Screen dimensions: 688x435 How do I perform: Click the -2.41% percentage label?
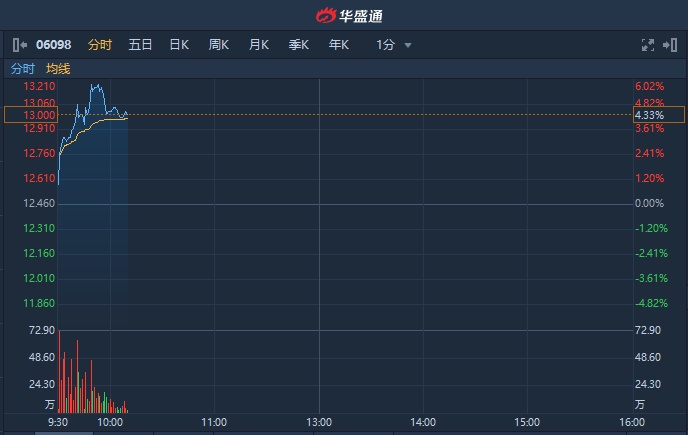coord(651,253)
